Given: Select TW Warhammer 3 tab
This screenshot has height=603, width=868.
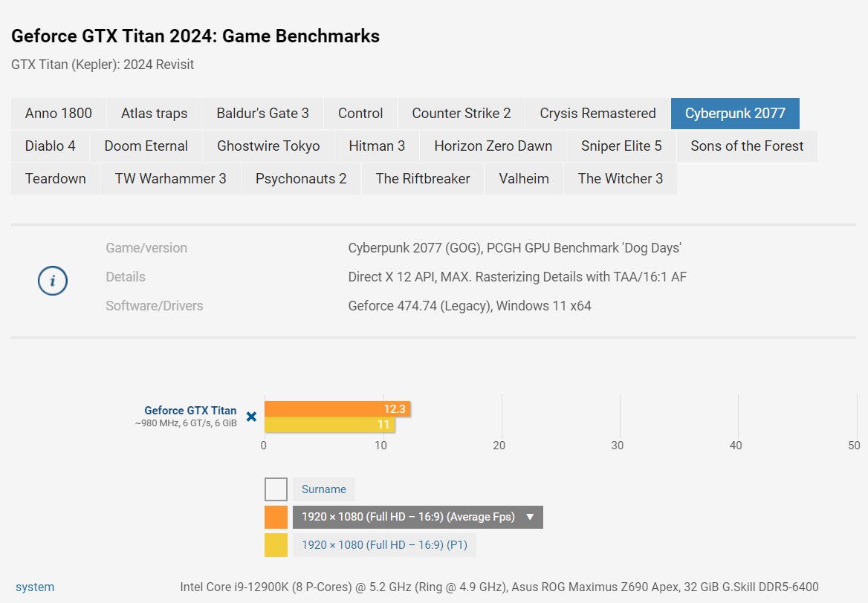Looking at the screenshot, I should pos(170,179).
